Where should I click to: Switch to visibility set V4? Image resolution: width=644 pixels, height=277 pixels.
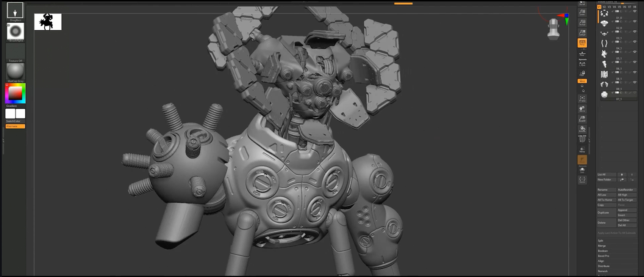click(x=614, y=7)
